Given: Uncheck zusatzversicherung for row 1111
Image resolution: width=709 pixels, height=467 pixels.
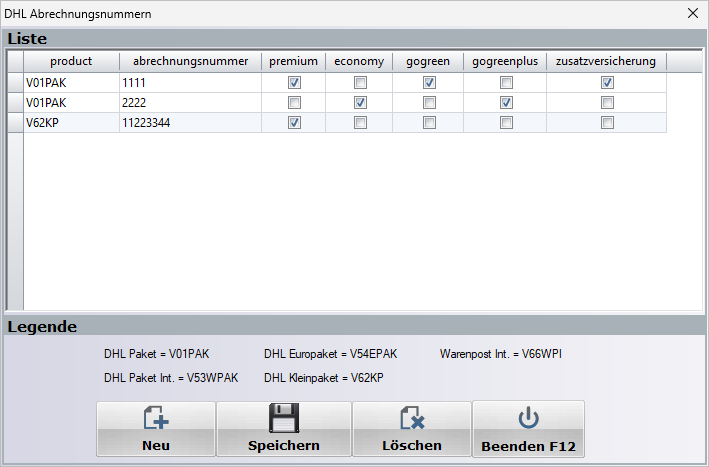Looking at the screenshot, I should tap(607, 82).
